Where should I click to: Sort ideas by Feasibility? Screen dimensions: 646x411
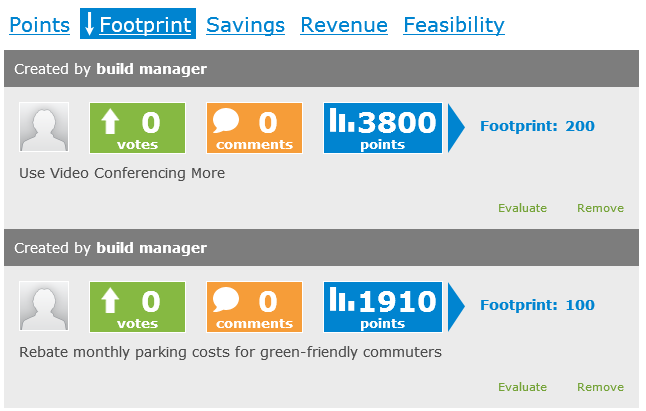coord(453,25)
